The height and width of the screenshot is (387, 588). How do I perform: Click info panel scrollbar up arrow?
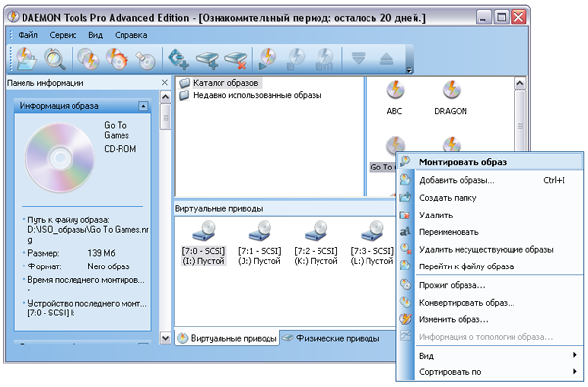tap(165, 97)
